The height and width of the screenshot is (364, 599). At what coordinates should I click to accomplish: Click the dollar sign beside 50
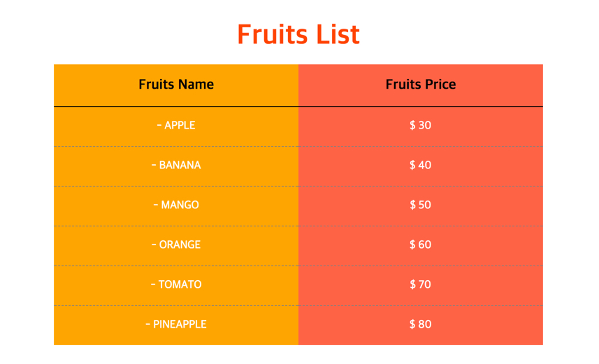tap(412, 205)
